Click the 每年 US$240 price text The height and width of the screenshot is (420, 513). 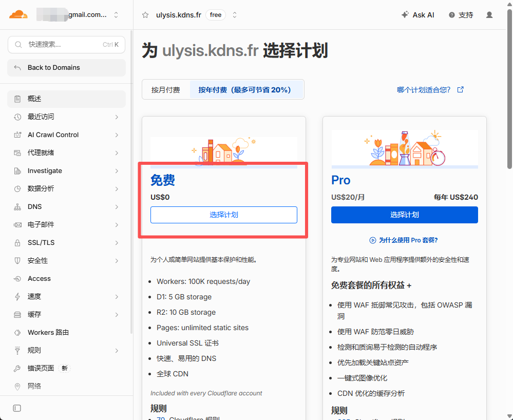(456, 197)
